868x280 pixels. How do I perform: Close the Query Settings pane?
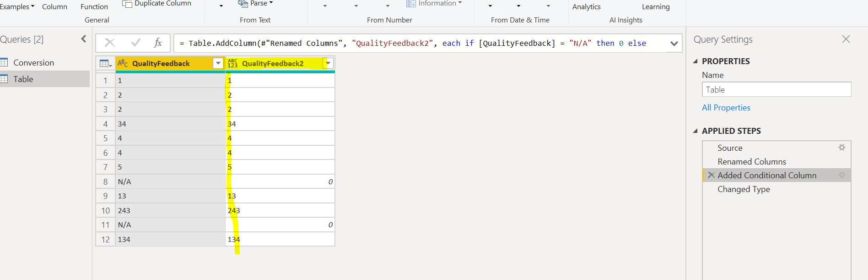pyautogui.click(x=846, y=39)
